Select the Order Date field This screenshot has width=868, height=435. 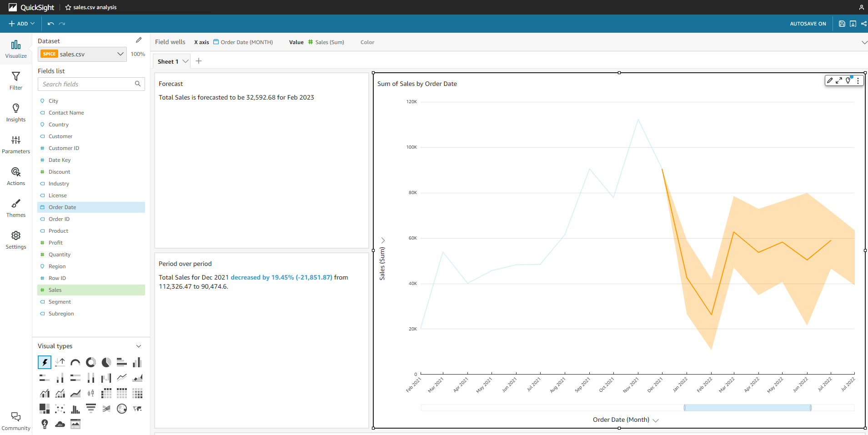(91, 207)
